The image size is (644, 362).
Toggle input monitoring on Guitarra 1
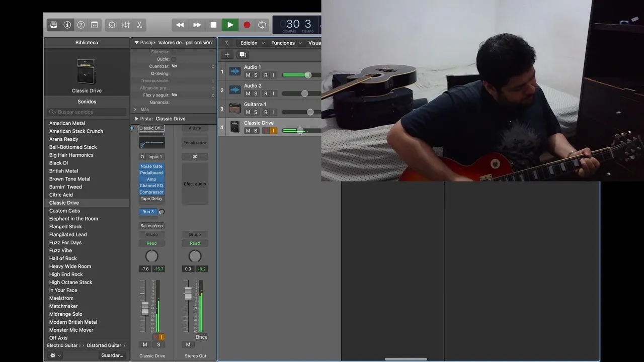[274, 112]
